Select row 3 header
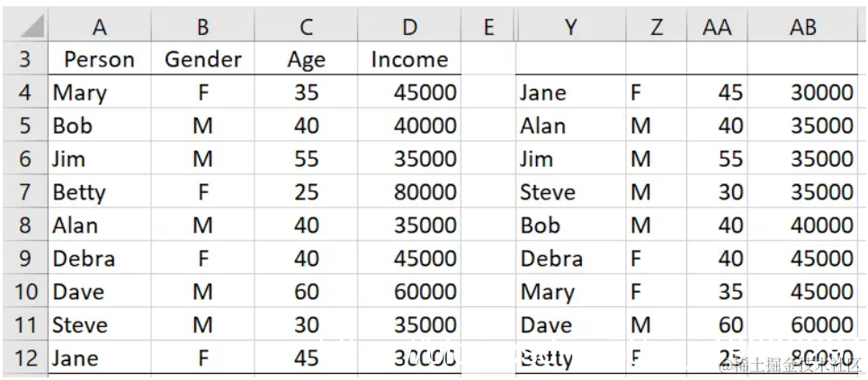The width and height of the screenshot is (868, 380). [x=24, y=60]
